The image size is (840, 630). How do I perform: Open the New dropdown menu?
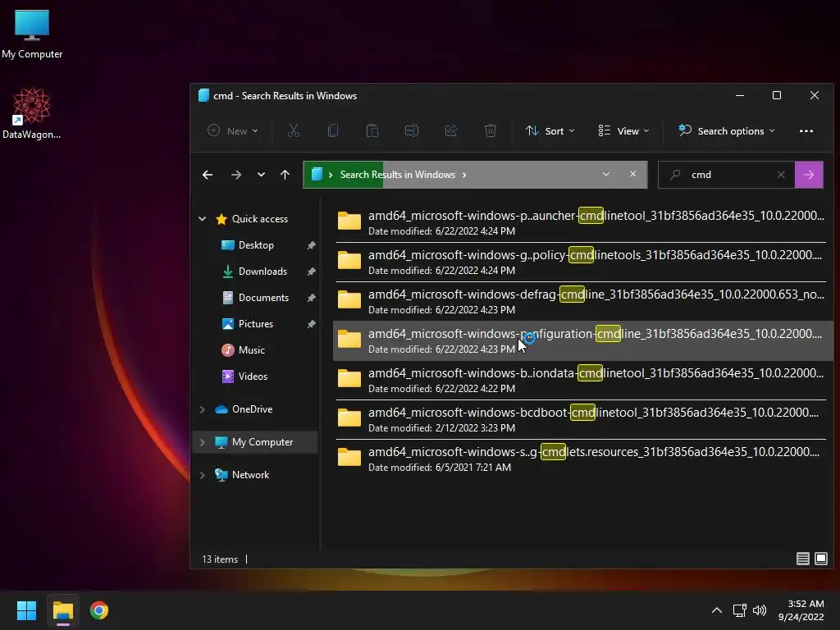tap(233, 130)
